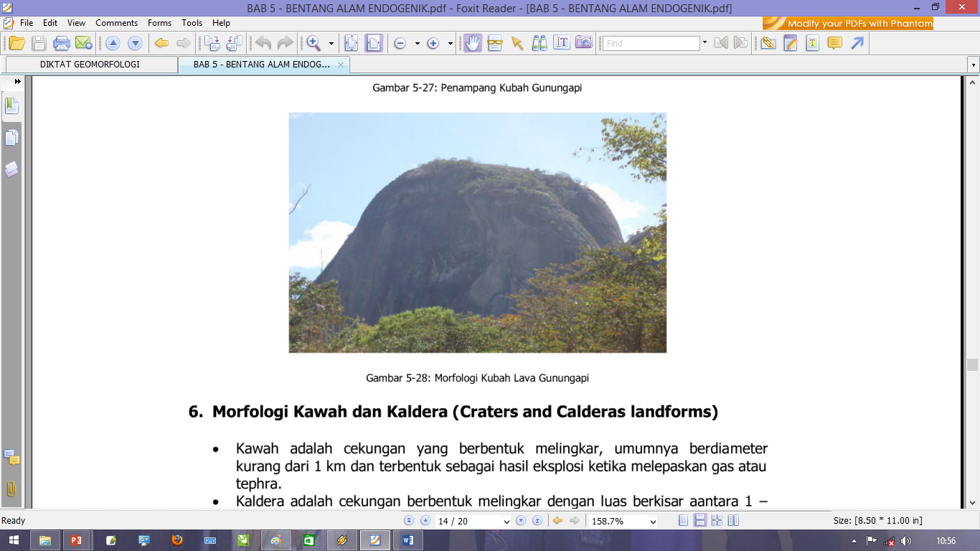Image resolution: width=980 pixels, height=551 pixels.
Task: Switch to Single Page layout
Action: click(684, 521)
